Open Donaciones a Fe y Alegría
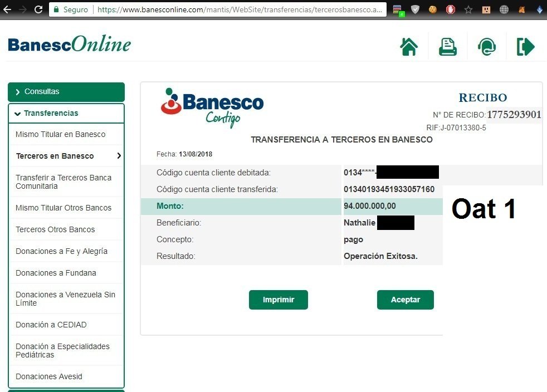 pyautogui.click(x=61, y=251)
